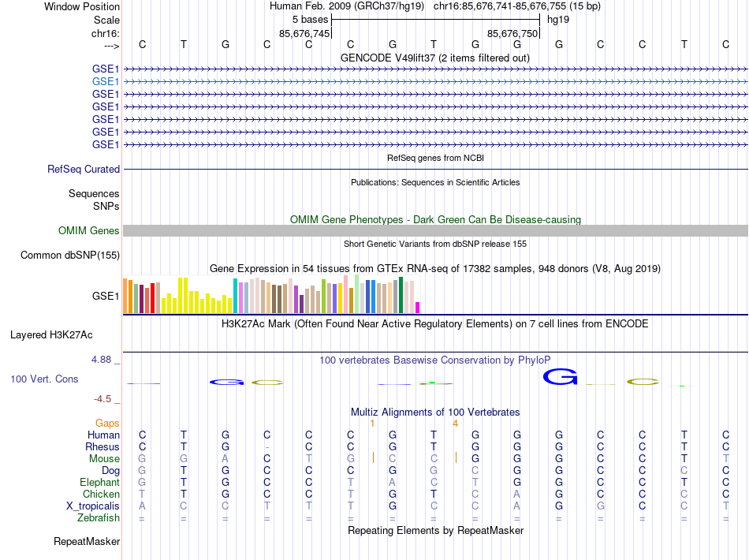749x560 pixels.
Task: Click the Layered H3K27Ac label
Action: click(x=51, y=335)
